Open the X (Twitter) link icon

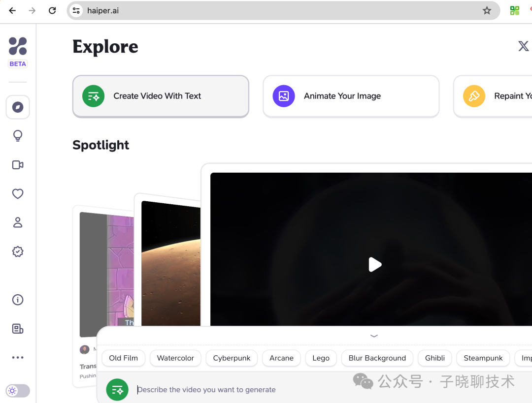[x=523, y=46]
